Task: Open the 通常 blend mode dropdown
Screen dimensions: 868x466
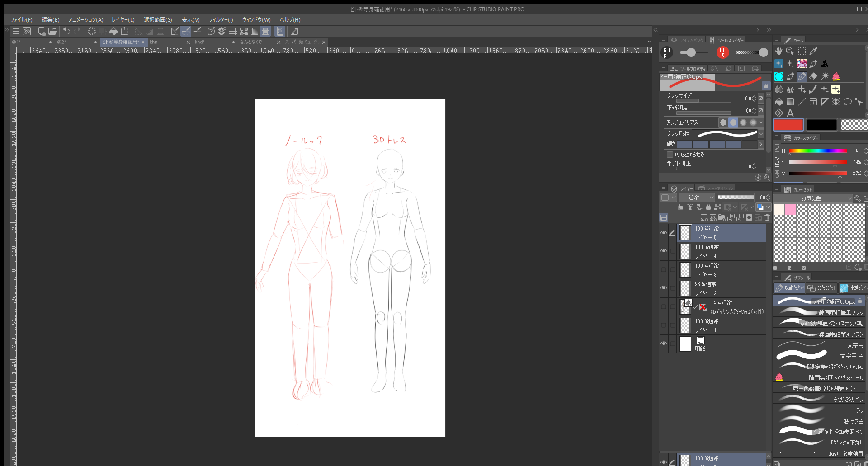Action: tap(697, 198)
